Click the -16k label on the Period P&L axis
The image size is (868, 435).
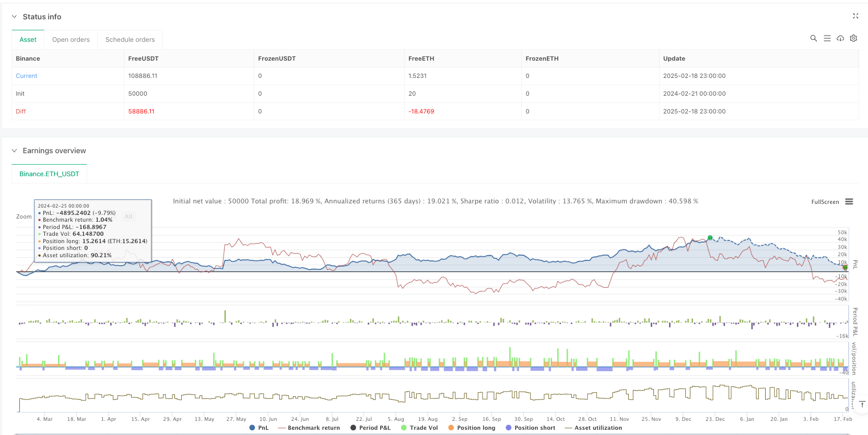click(x=842, y=336)
